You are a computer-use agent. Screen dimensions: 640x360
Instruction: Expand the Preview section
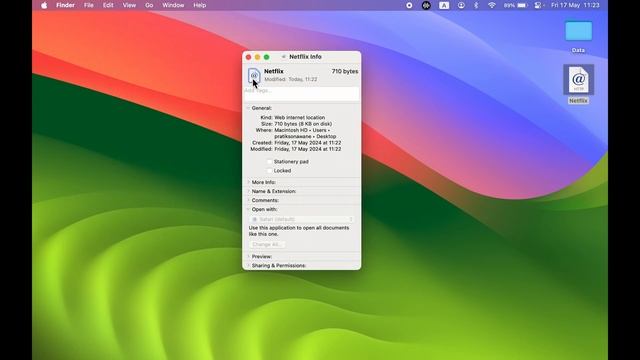tap(248, 256)
